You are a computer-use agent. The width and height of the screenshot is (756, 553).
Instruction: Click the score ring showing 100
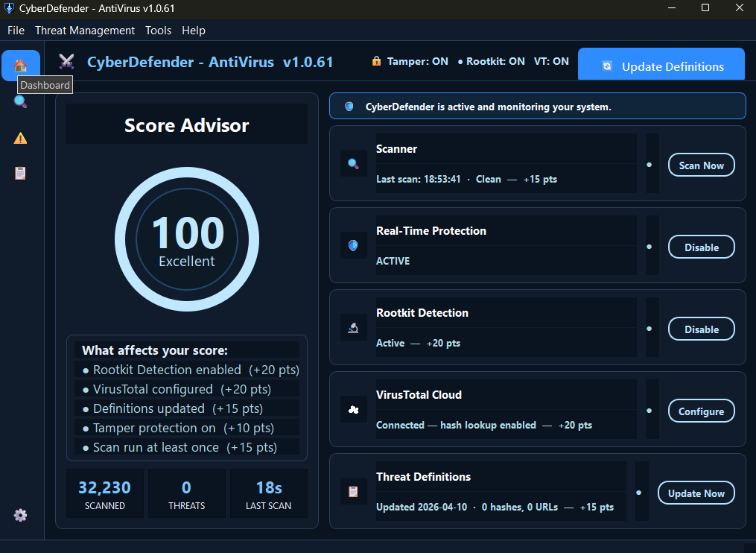[187, 238]
